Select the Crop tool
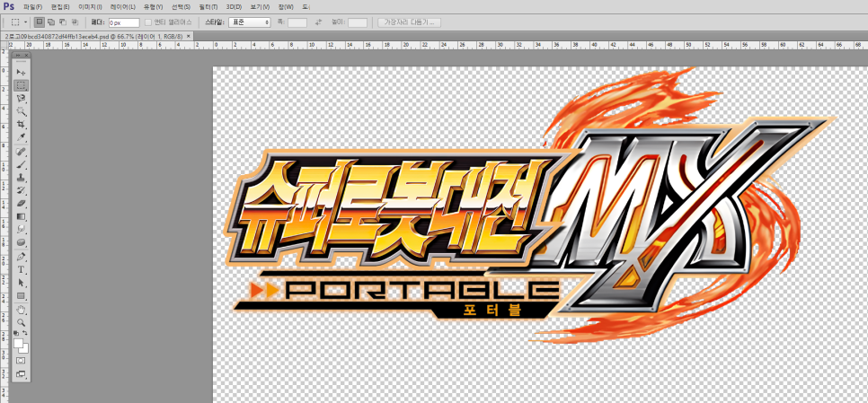868x403 pixels. pyautogui.click(x=21, y=123)
